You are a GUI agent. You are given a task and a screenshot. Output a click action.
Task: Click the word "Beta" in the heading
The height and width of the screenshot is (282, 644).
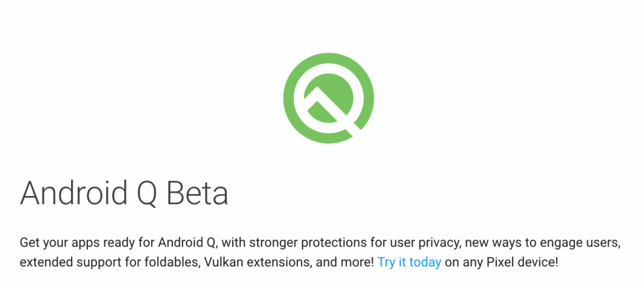pyautogui.click(x=197, y=193)
